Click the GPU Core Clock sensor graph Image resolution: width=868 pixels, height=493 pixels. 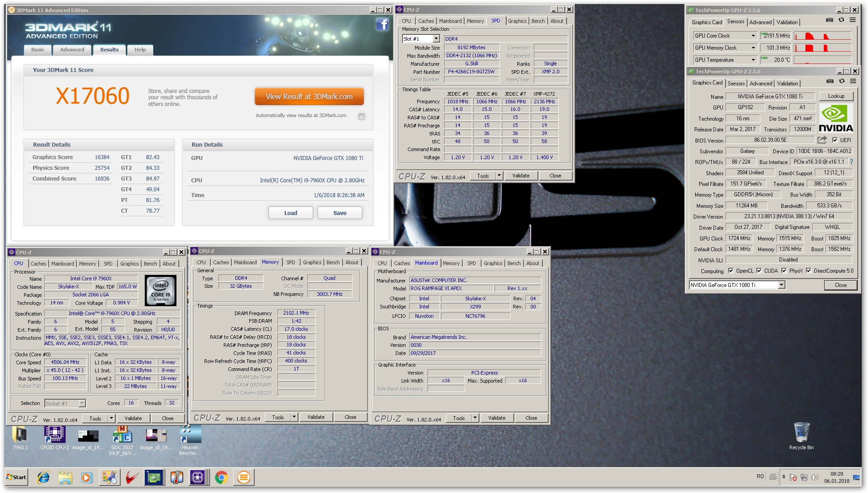point(822,36)
